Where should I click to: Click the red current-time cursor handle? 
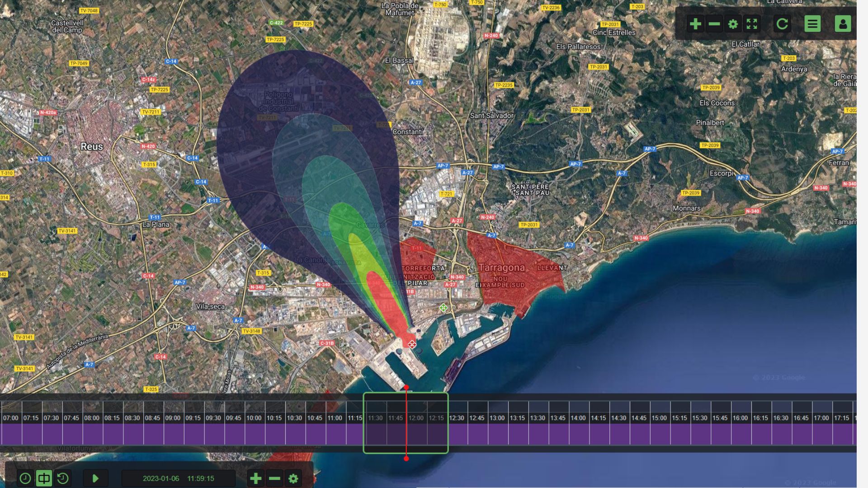coord(406,388)
